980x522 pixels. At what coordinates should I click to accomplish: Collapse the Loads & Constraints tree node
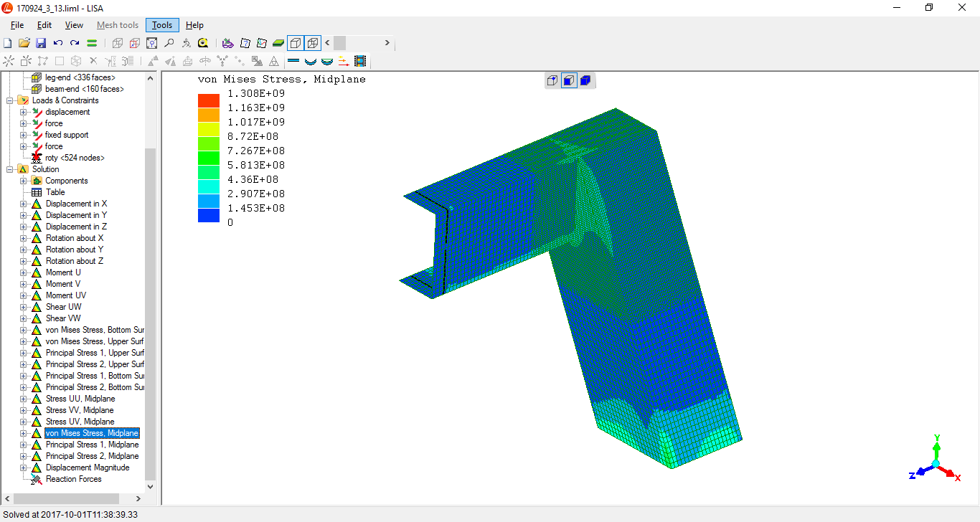[11, 100]
